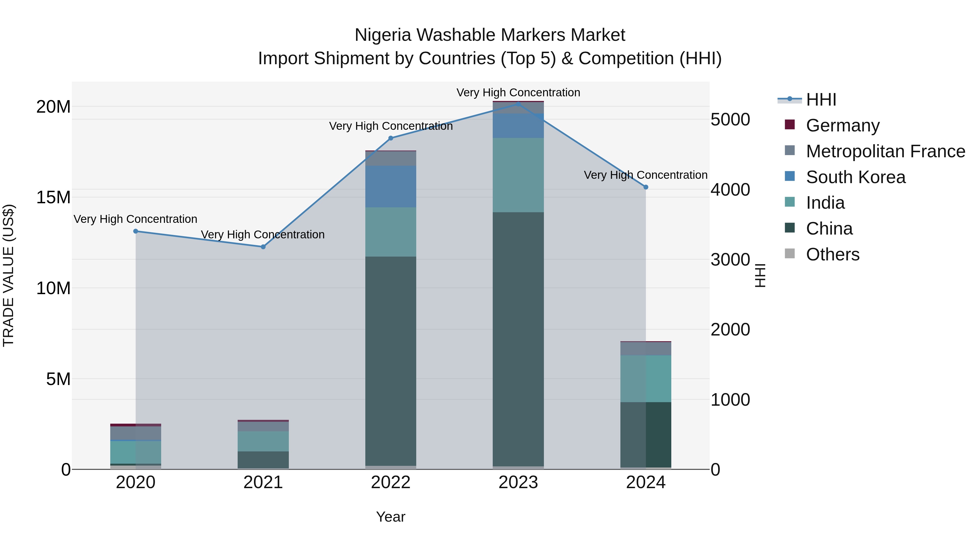Click the 2023 HHI data point marker
Image resolution: width=980 pixels, height=551 pixels.
[518, 103]
